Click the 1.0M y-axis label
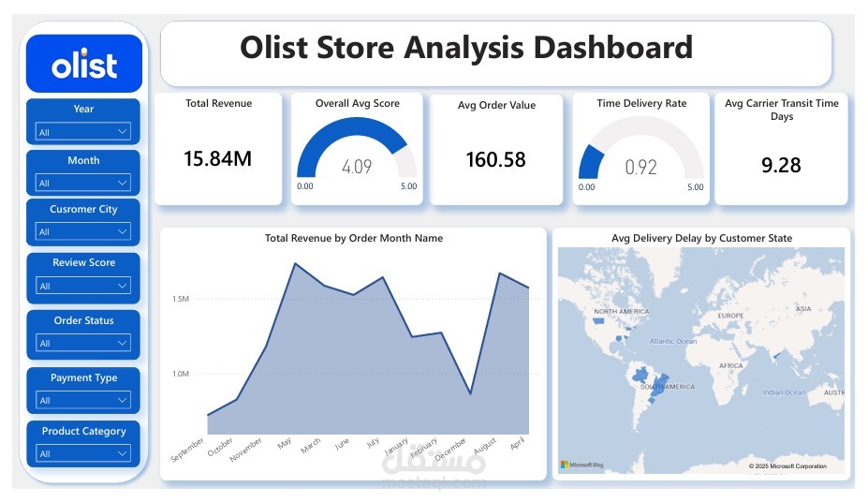 coord(181,374)
